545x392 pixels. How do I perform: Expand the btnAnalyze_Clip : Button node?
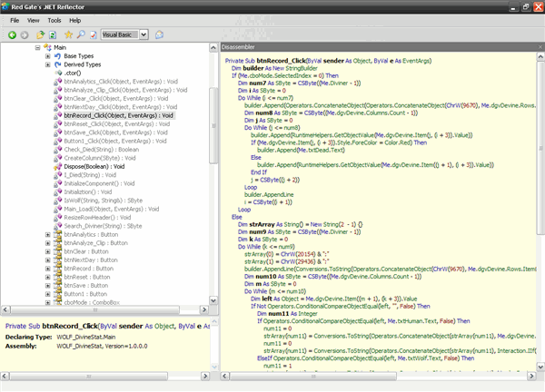tap(47, 243)
